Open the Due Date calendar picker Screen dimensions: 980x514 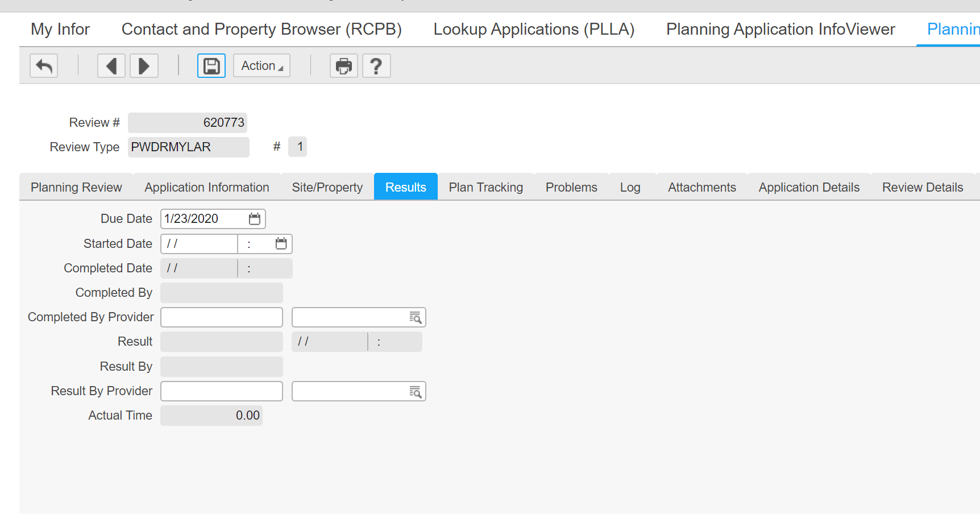tap(255, 219)
